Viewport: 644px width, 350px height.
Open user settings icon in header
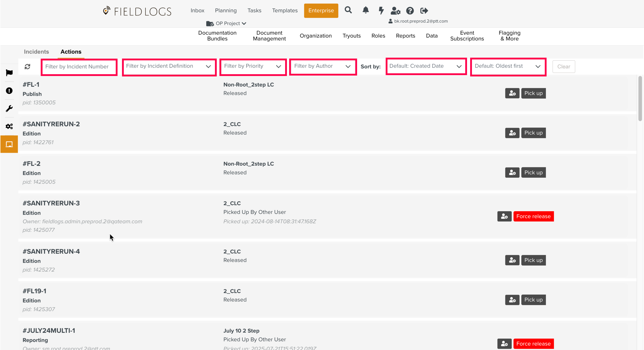pos(395,11)
